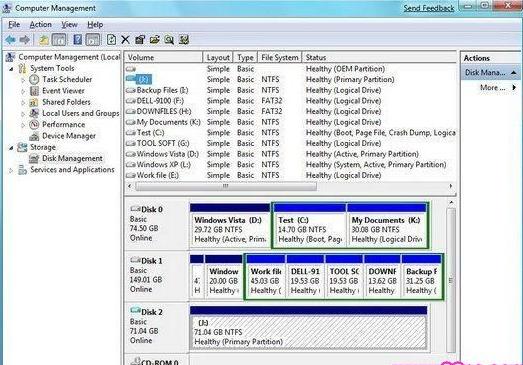
Task: Select the Windows XP (L:) volume row
Action: coord(290,164)
